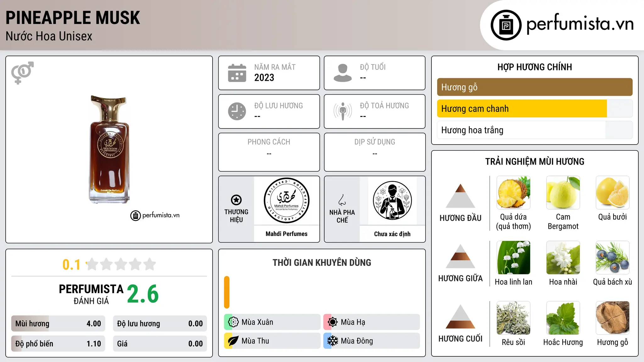Click the Perfumista score 2.6

(x=143, y=294)
